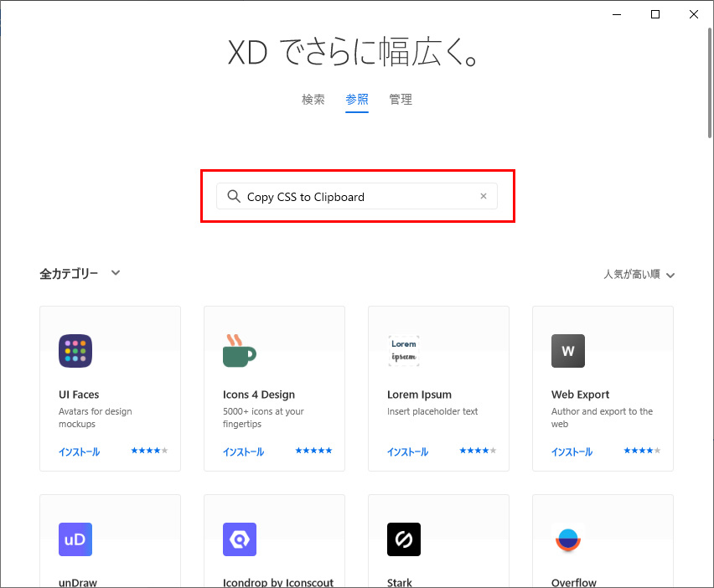Click the 'Insert placeholder text' description
The image size is (714, 588).
pos(432,411)
